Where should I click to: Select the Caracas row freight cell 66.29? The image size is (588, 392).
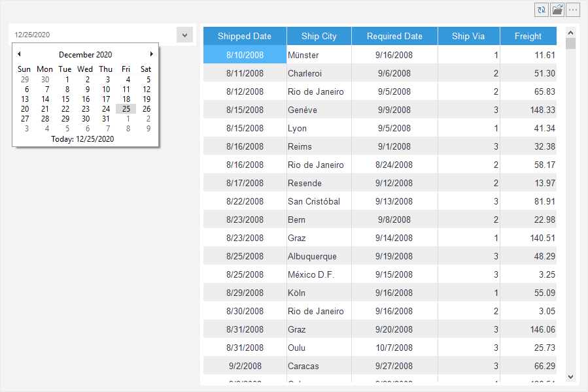(x=528, y=366)
